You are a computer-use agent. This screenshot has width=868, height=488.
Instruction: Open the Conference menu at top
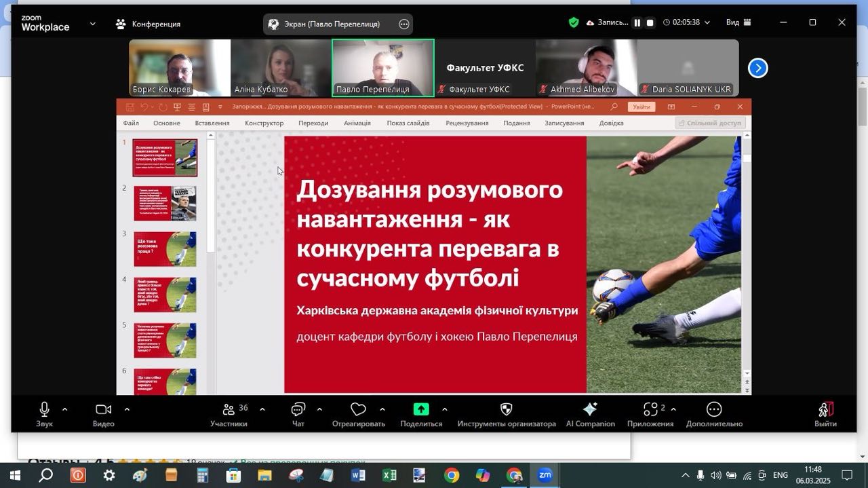coord(148,24)
